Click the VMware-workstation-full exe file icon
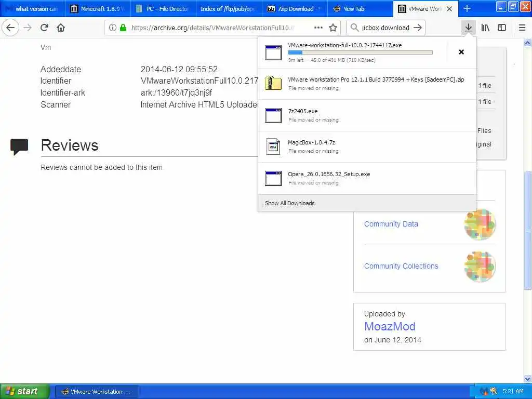Viewport: 532px width, 399px height. pos(273,52)
